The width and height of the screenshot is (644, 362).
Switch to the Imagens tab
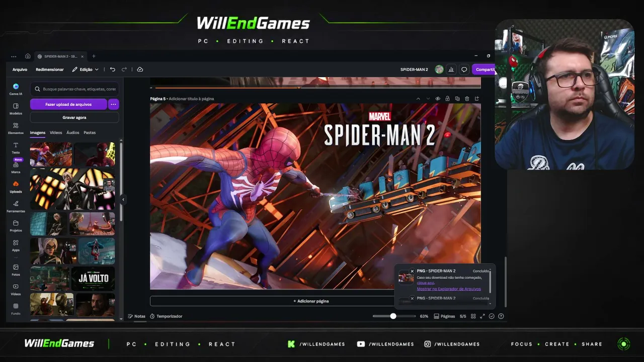pos(38,133)
